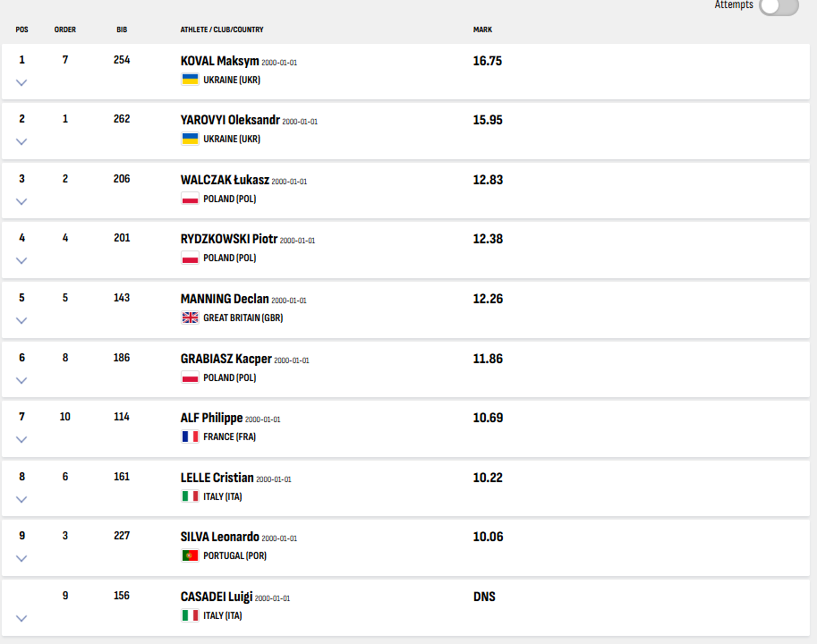Click the Italy flag beside CASADEI Luigi
This screenshot has height=644, width=817.
pyautogui.click(x=190, y=615)
